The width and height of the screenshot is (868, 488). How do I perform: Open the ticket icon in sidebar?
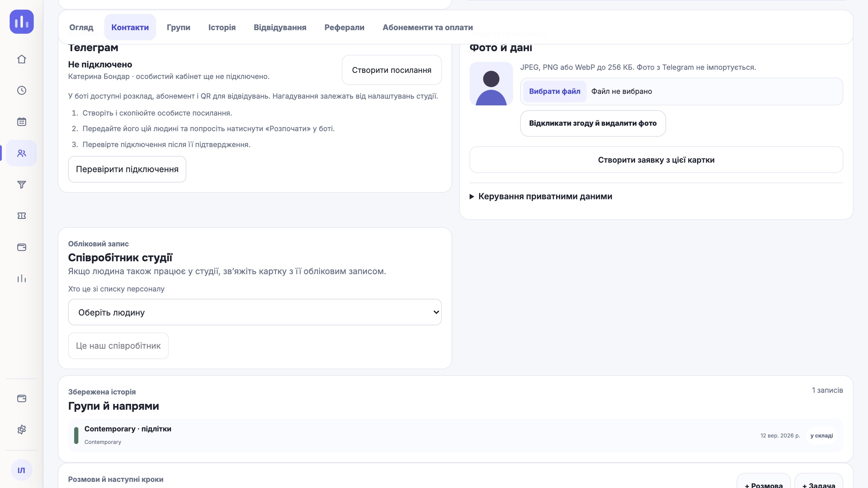22,216
